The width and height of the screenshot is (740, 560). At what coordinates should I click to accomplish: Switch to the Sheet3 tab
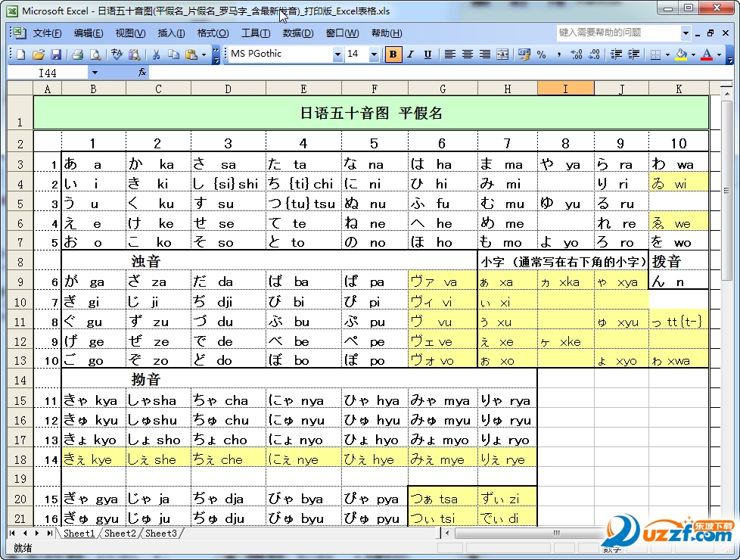(161, 533)
